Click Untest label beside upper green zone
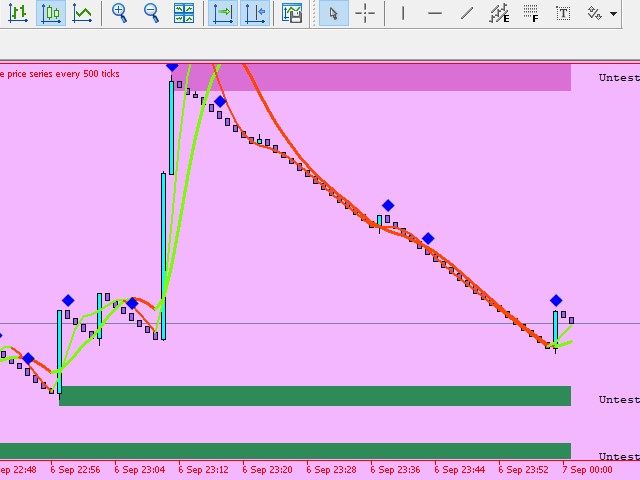This screenshot has width=640, height=480. tap(619, 400)
